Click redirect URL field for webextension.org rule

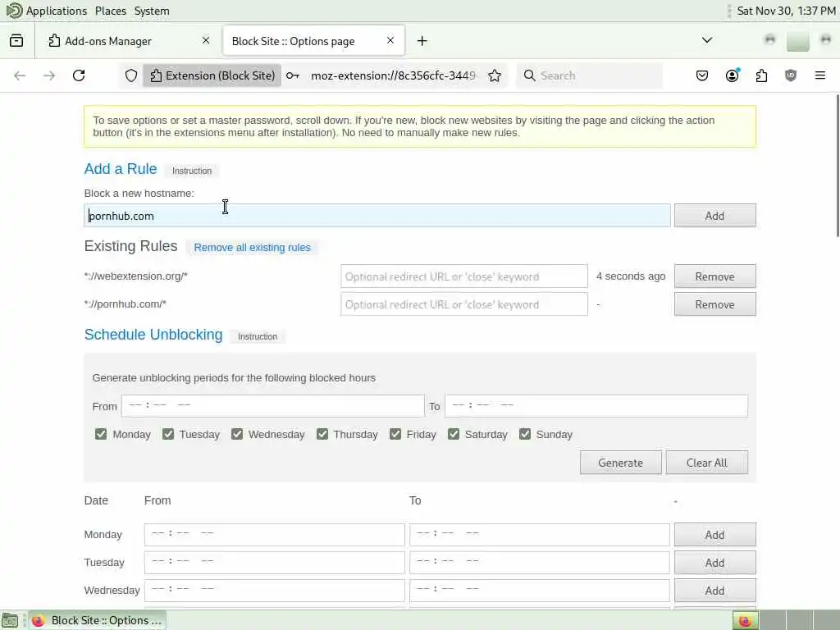pyautogui.click(x=464, y=276)
